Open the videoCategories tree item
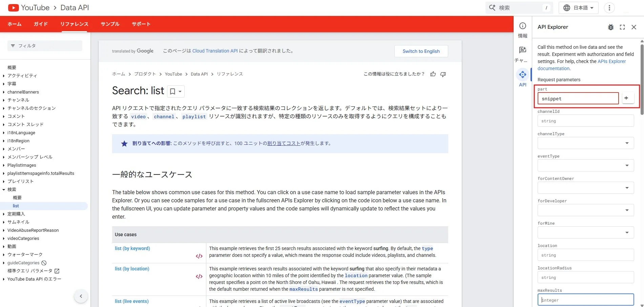644x307 pixels. coord(23,239)
